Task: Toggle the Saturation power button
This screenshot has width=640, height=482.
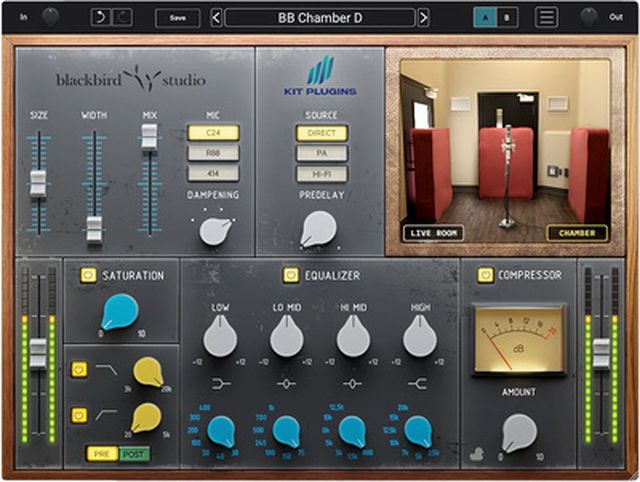Action: coord(88,275)
